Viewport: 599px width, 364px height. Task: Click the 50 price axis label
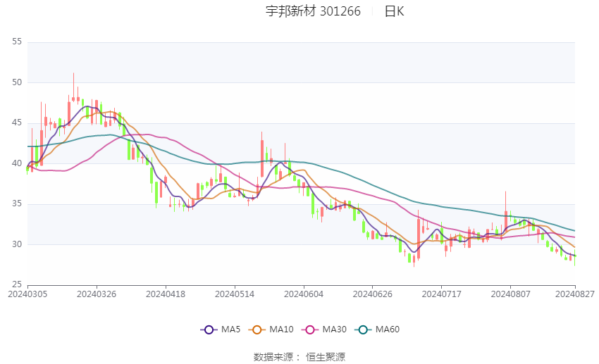[17, 82]
